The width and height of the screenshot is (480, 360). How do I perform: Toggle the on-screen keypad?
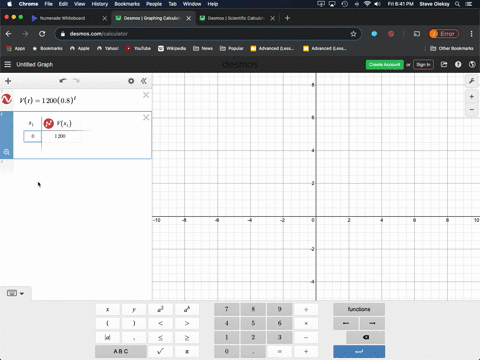click(15, 293)
